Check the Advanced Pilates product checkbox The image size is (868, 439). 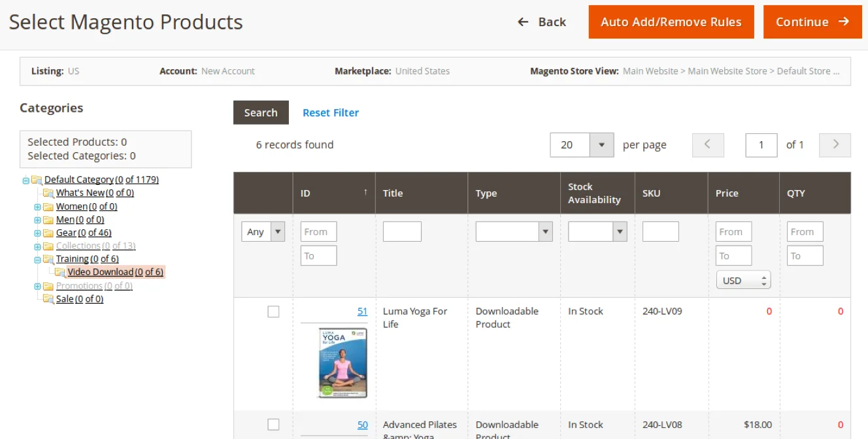pos(273,425)
